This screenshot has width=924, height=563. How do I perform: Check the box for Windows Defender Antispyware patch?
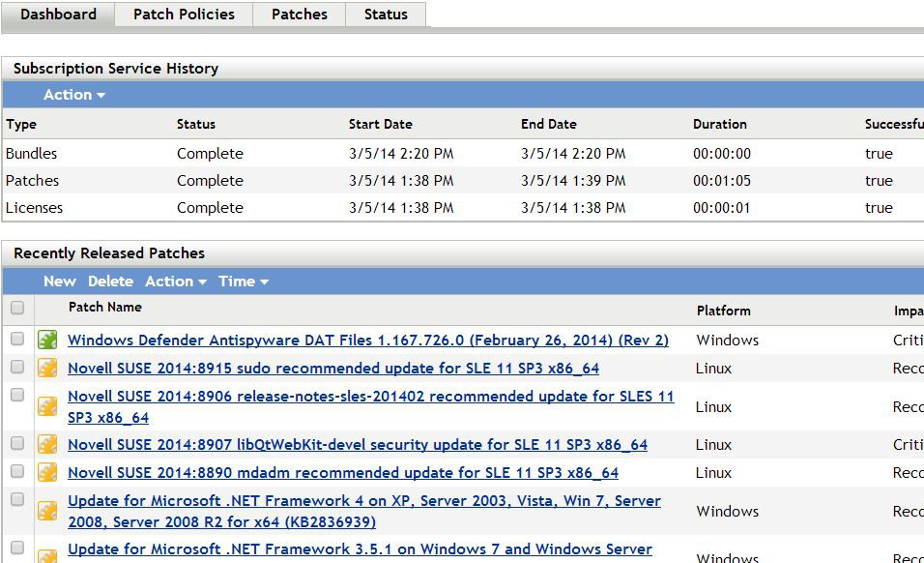tap(17, 339)
